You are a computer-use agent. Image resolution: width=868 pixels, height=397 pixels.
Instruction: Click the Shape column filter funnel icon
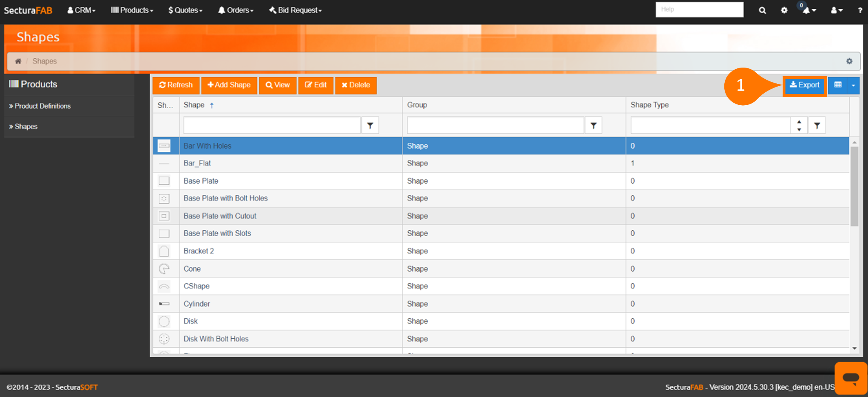[x=370, y=125]
